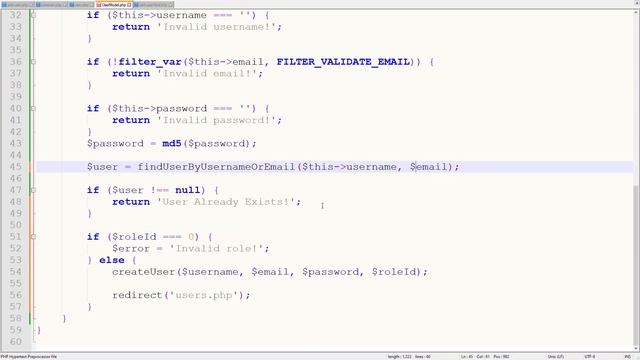The height and width of the screenshot is (360, 640).
Task: Click the INS mode indicator in status bar
Action: tap(628, 357)
